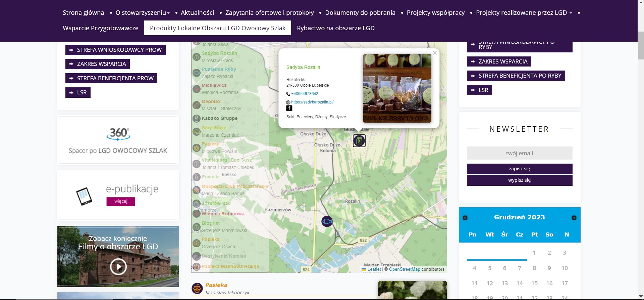Click the Winnica Rubinowa icon in the list

tap(197, 213)
